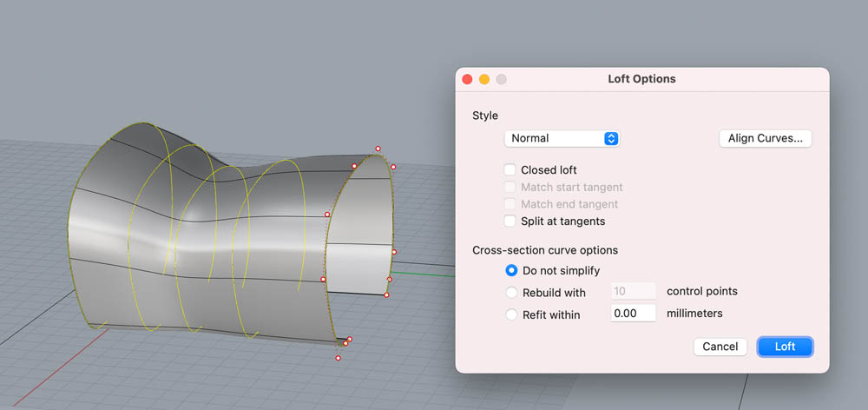Screen dimensions: 868x410
Task: Click the Refit within millimeters field showing 0.00
Action: [634, 313]
